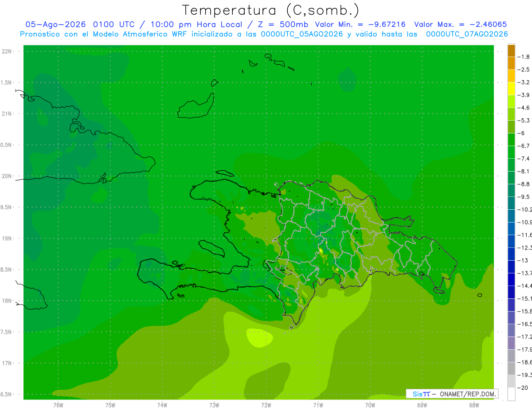Select the valid-until time "0000UTC_07AGO2026"
Image resolution: width=532 pixels, height=411 pixels.
click(467, 34)
